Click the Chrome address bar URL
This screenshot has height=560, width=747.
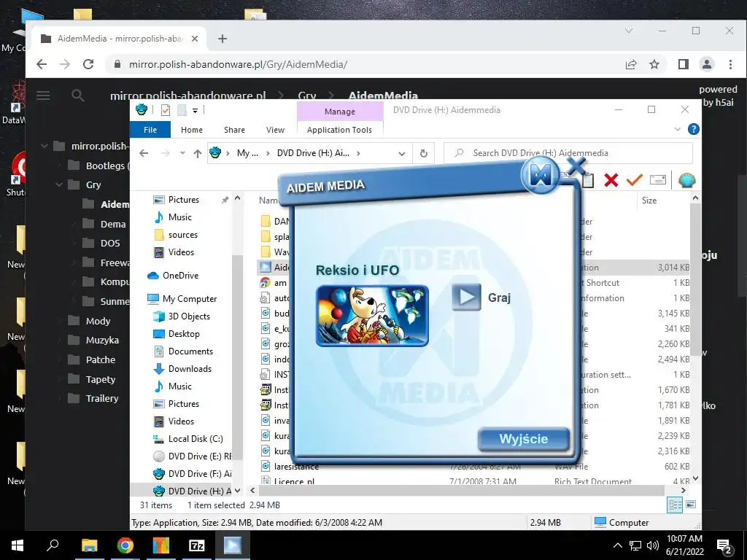[x=238, y=64]
